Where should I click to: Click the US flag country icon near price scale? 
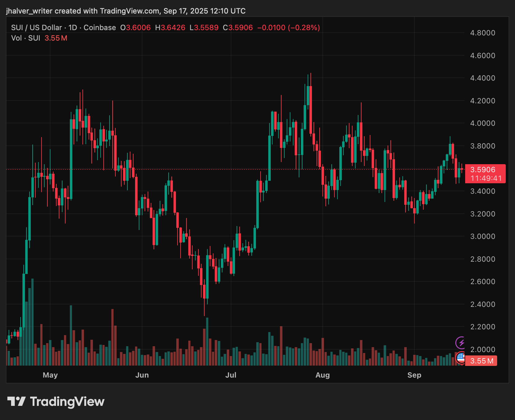point(461,358)
